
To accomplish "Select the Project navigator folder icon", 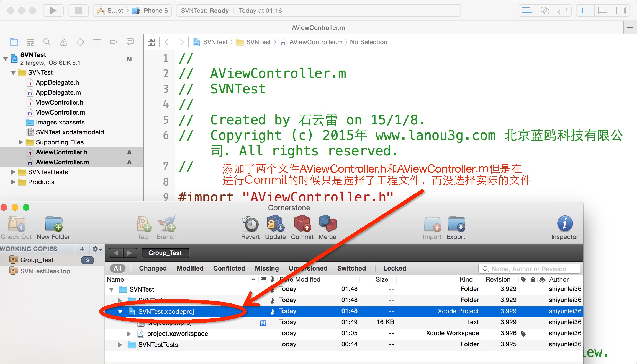I will pos(14,42).
